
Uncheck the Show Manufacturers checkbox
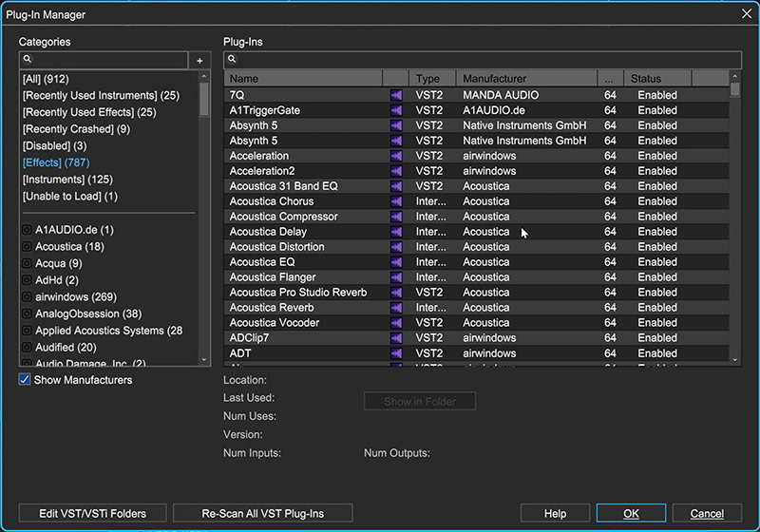[26, 380]
